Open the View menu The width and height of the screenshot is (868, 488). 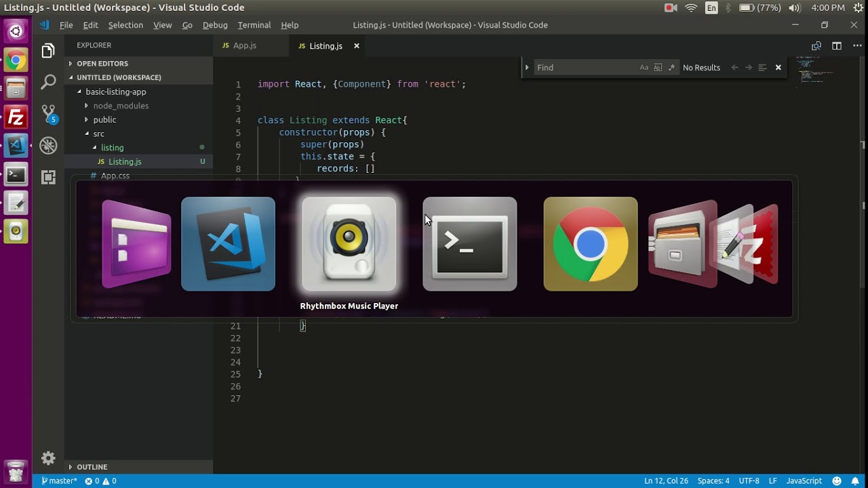[x=163, y=25]
